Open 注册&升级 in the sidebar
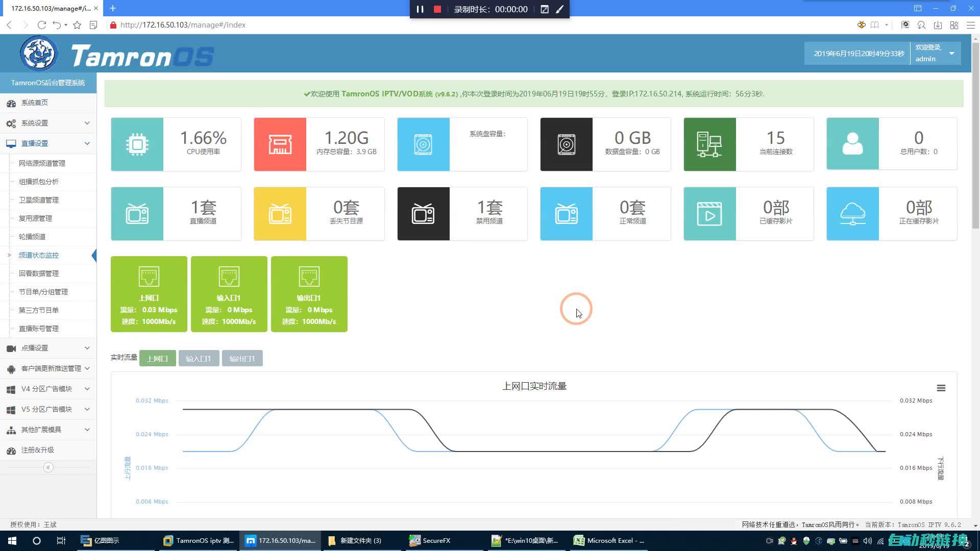The width and height of the screenshot is (980, 551). 48,450
